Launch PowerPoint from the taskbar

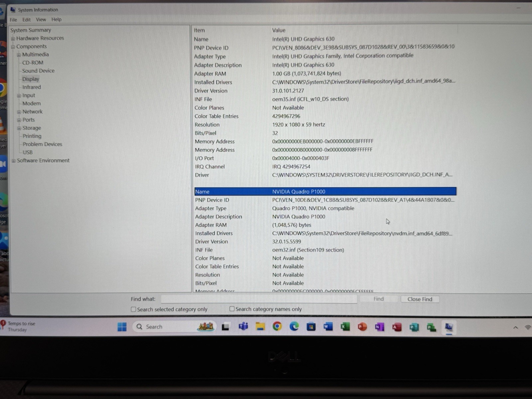pyautogui.click(x=362, y=327)
